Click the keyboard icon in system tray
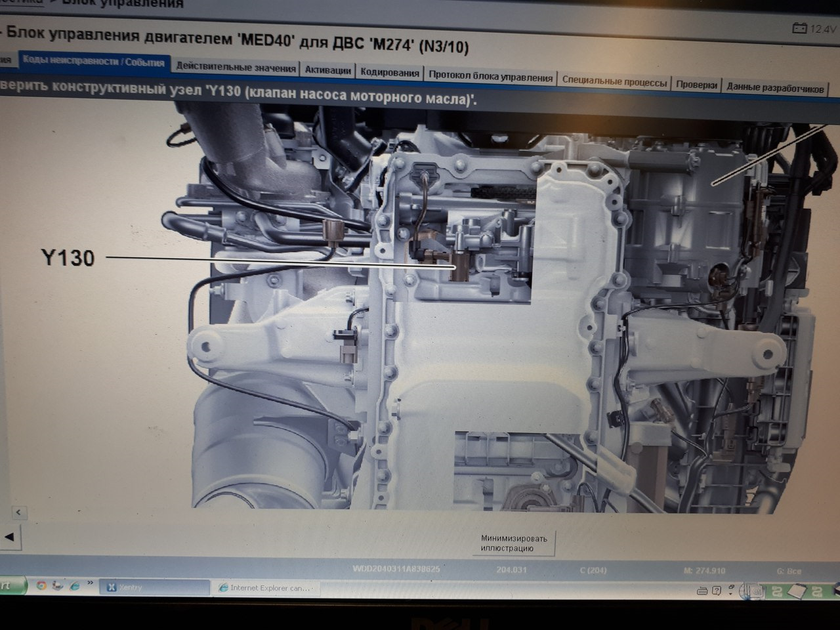This screenshot has width=840, height=630. [x=702, y=591]
